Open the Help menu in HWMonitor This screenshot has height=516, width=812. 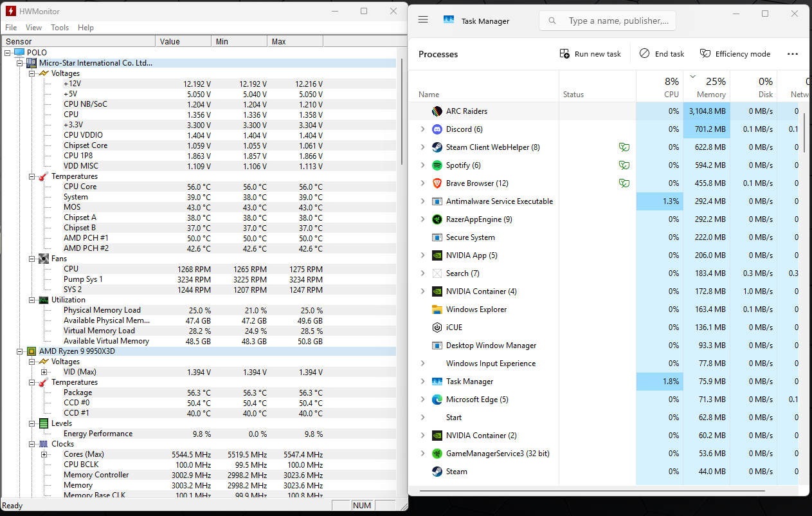tap(86, 28)
